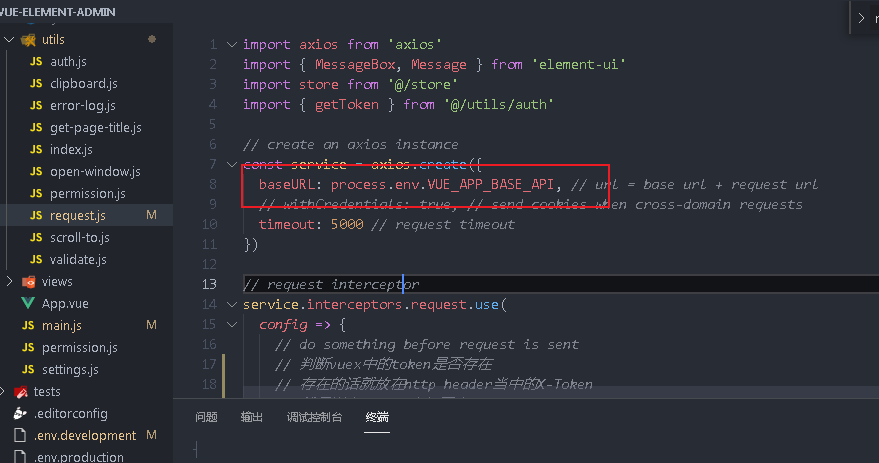
Task: Click the editorconfig file icon
Action: (20, 414)
